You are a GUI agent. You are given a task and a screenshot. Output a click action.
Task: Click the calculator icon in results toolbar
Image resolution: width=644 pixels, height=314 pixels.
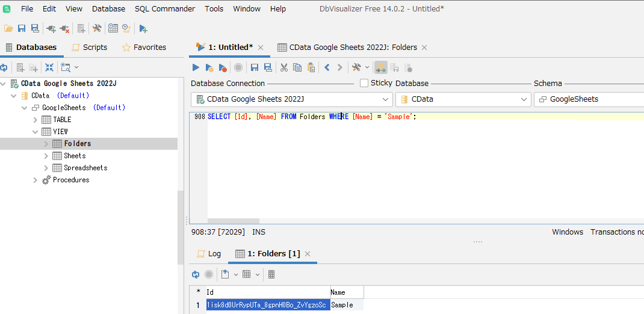point(271,274)
